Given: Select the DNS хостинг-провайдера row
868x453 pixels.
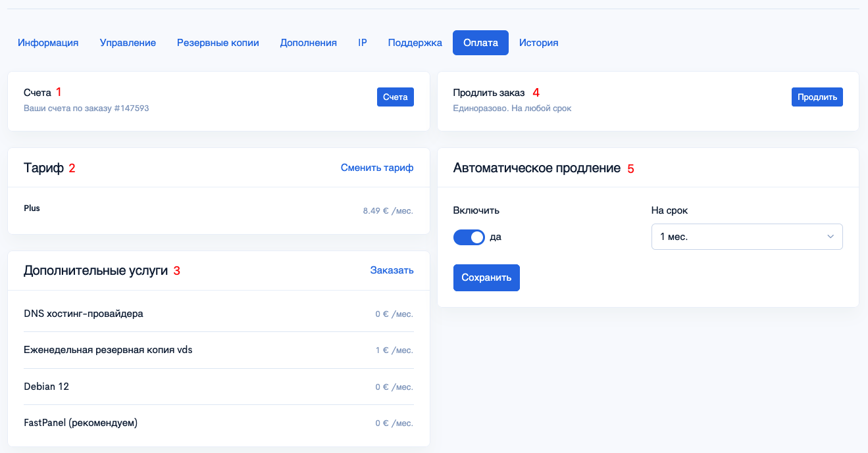Looking at the screenshot, I should click(218, 314).
